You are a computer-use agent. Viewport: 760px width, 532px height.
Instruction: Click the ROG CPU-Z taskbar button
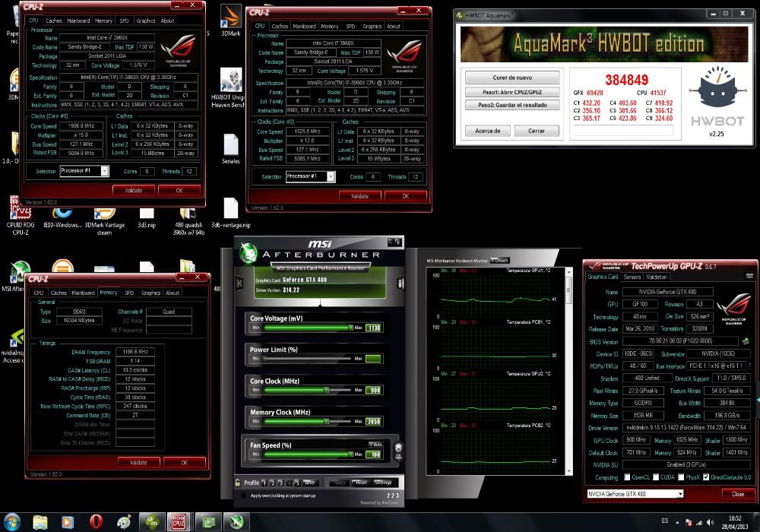(179, 522)
